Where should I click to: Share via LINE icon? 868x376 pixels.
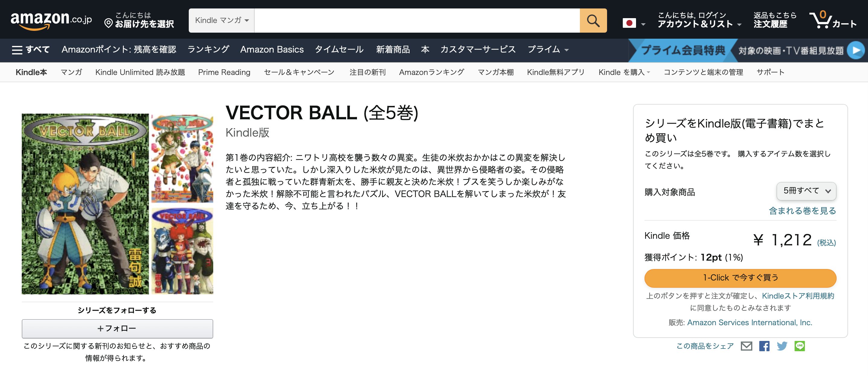tap(800, 346)
